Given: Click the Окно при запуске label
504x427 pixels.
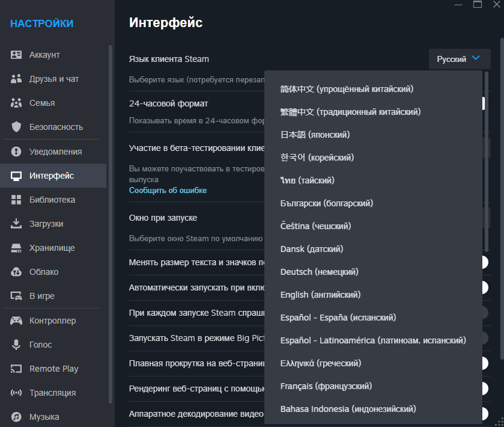Looking at the screenshot, I should coord(163,218).
